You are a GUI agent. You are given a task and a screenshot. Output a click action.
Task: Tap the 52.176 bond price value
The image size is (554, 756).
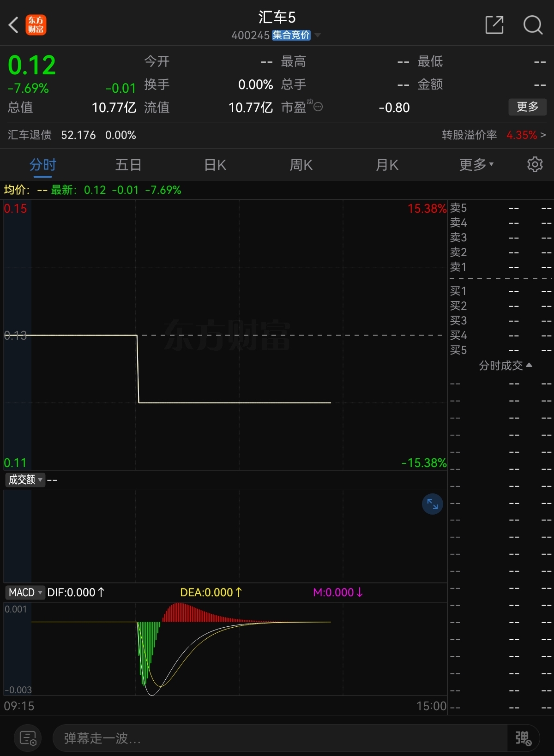click(78, 135)
